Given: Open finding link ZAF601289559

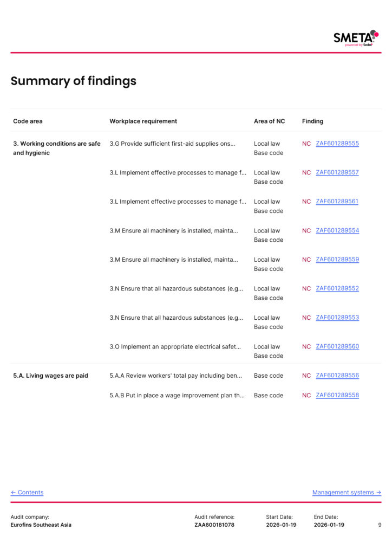Looking at the screenshot, I should click(x=337, y=260).
